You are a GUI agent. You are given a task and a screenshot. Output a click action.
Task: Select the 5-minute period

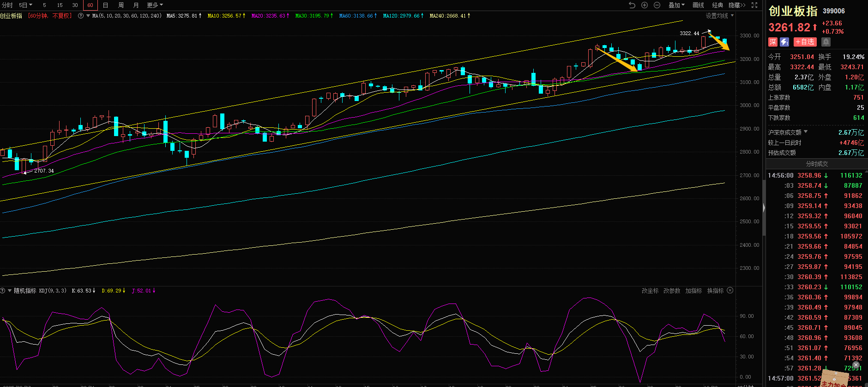(x=44, y=5)
